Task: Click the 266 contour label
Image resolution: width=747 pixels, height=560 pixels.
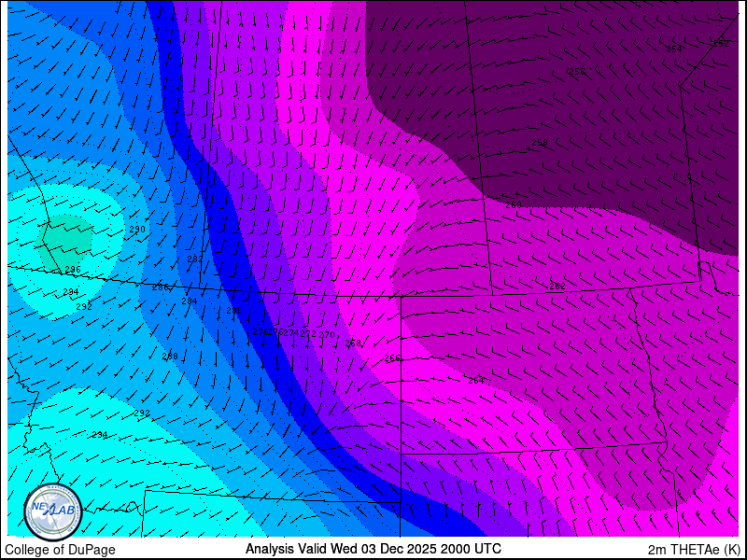Action: [x=392, y=358]
